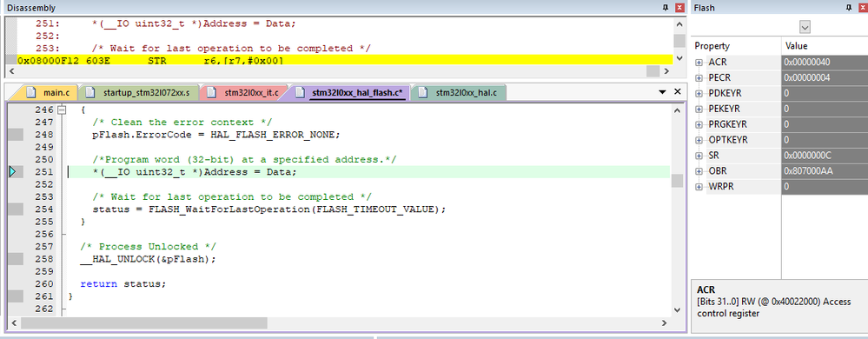Click the Property column header

736,46
